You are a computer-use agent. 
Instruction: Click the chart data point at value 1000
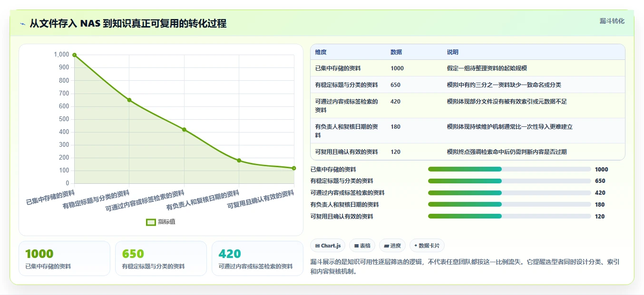(x=74, y=55)
